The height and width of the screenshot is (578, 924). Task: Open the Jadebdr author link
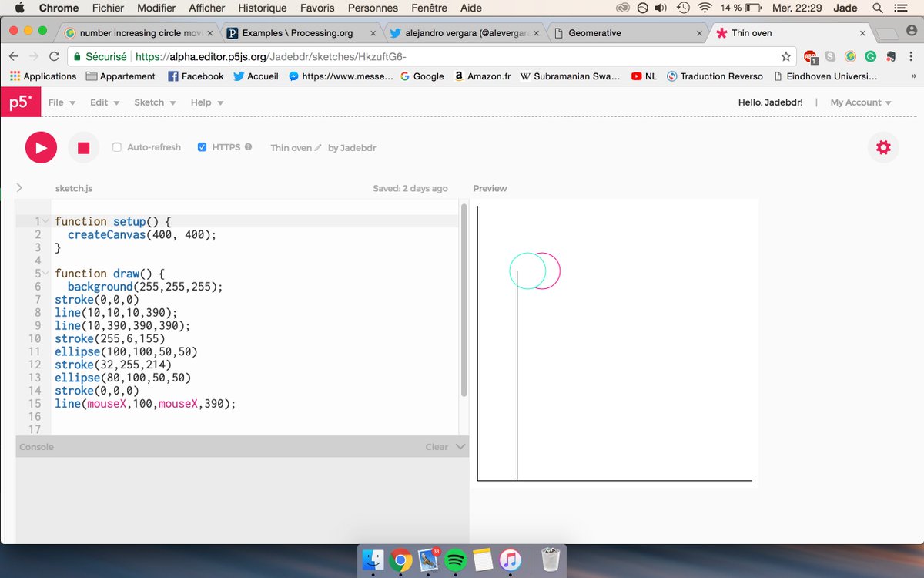click(x=358, y=148)
